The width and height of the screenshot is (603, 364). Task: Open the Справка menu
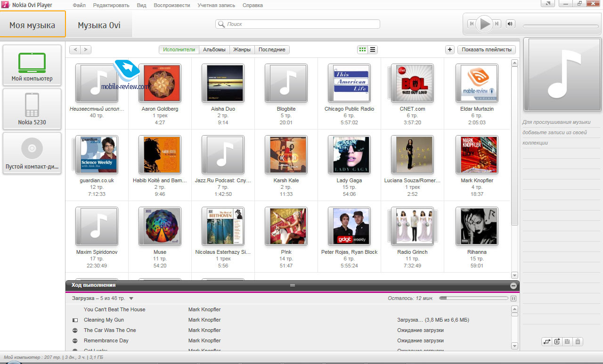(253, 5)
